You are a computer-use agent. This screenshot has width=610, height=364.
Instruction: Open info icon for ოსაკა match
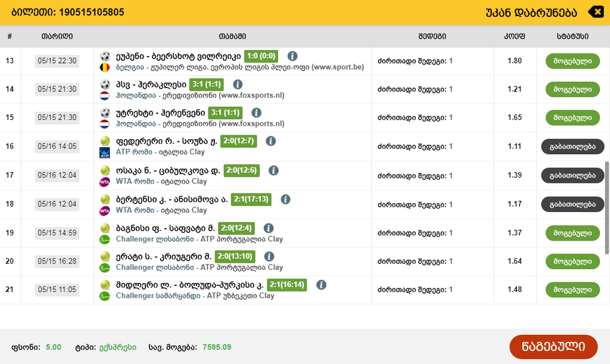(273, 170)
